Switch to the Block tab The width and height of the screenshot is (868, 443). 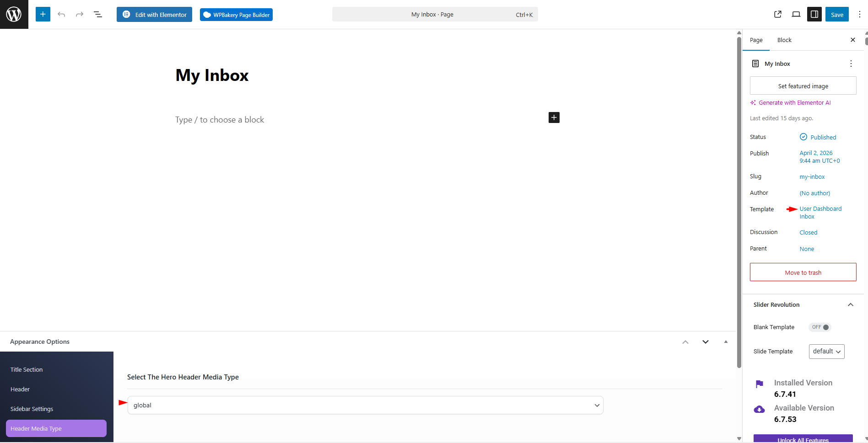[784, 40]
